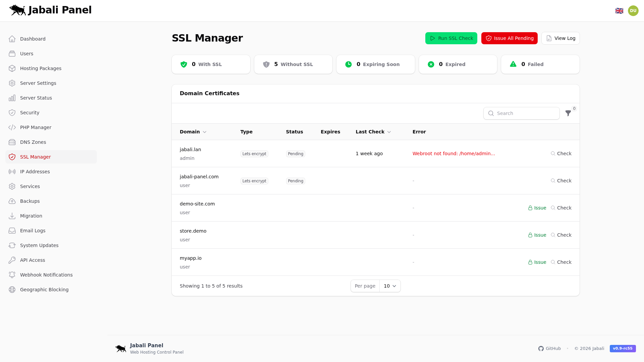Open DNS Zones via its sidebar icon

pos(12,142)
